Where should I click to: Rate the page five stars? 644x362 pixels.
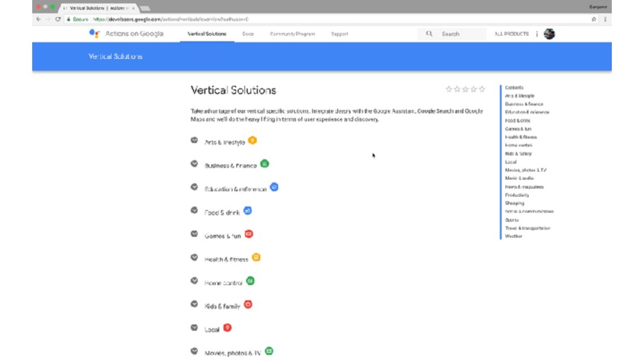click(482, 89)
